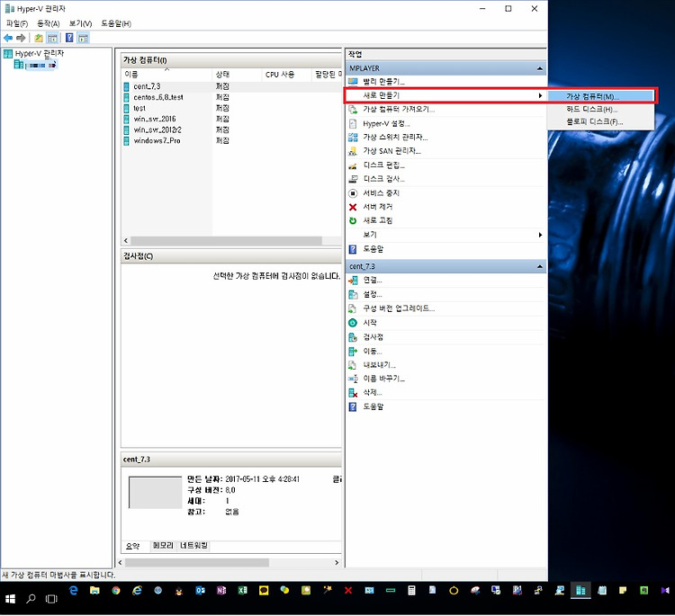Click the blue Help icon in the toolbar
Image resolution: width=675 pixels, height=616 pixels.
click(69, 38)
